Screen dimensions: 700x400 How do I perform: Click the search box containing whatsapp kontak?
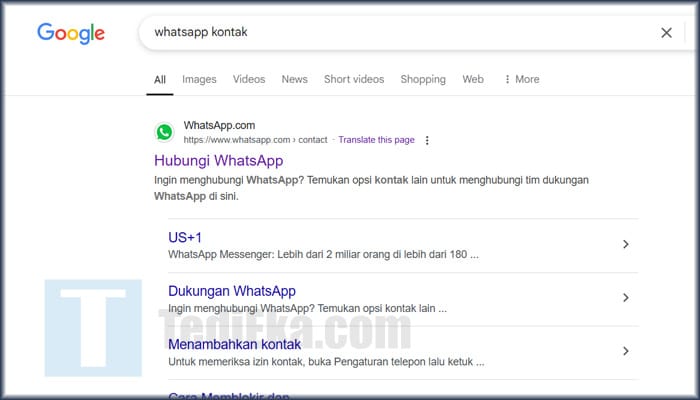[x=400, y=33]
